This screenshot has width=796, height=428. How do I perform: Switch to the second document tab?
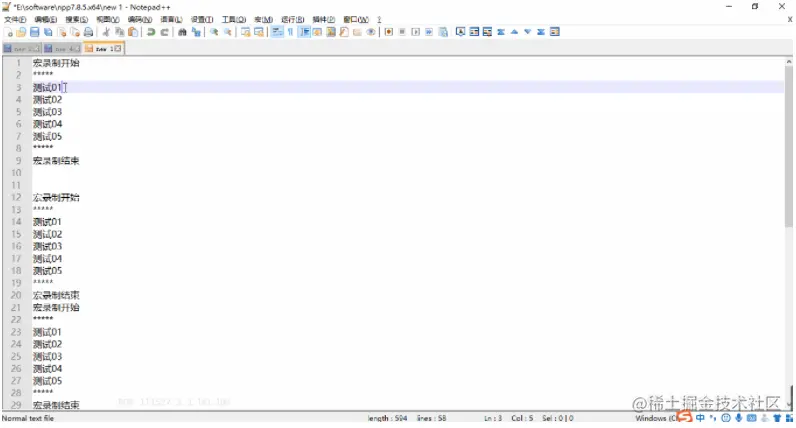(62, 49)
